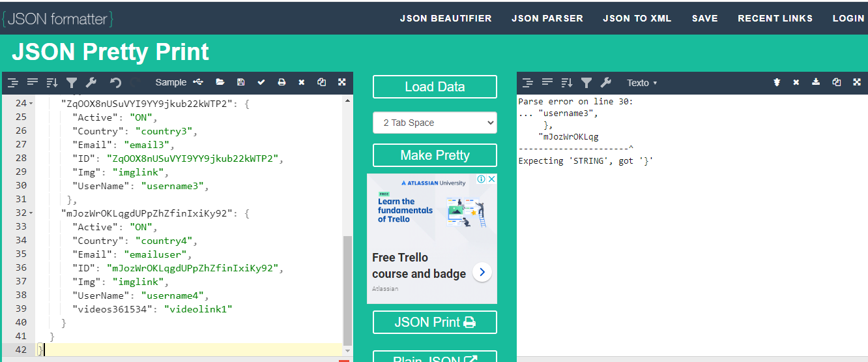Image resolution: width=868 pixels, height=362 pixels.
Task: Click the "videos361534" key on line 39
Action: (112, 309)
